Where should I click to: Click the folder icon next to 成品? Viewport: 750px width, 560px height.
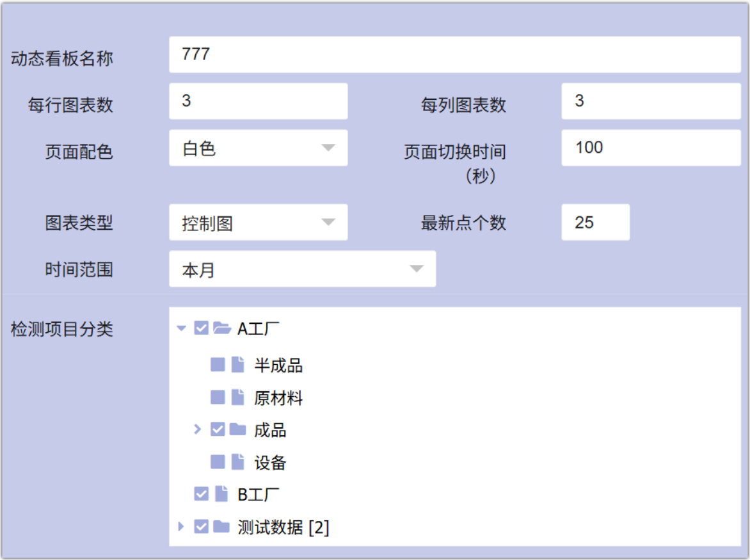[237, 429]
